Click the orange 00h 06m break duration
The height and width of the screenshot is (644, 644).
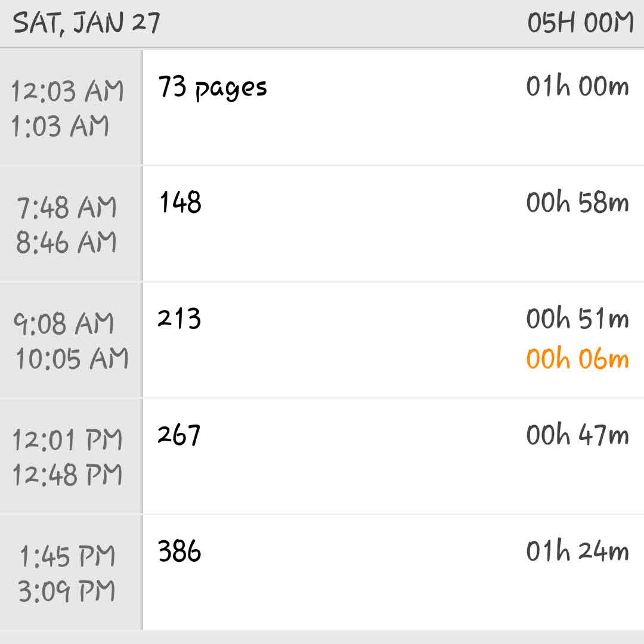577,360
